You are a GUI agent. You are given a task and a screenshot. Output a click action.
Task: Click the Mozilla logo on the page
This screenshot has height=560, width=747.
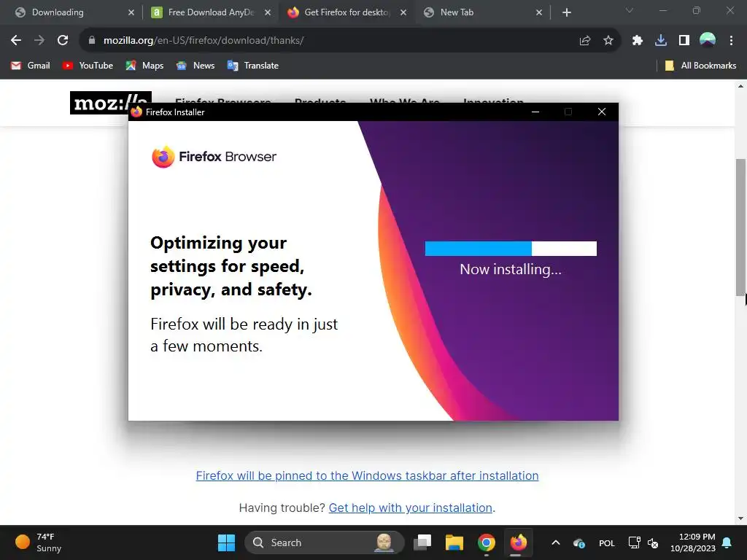111,103
